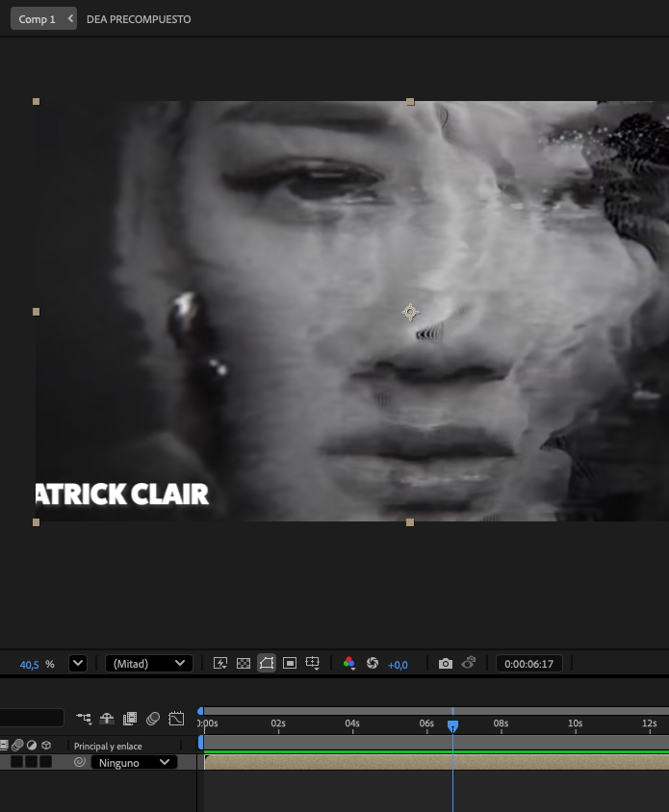The width and height of the screenshot is (669, 812).
Task: Select the DEA PRECOMPUESTO breadcrumb
Action: click(x=139, y=19)
